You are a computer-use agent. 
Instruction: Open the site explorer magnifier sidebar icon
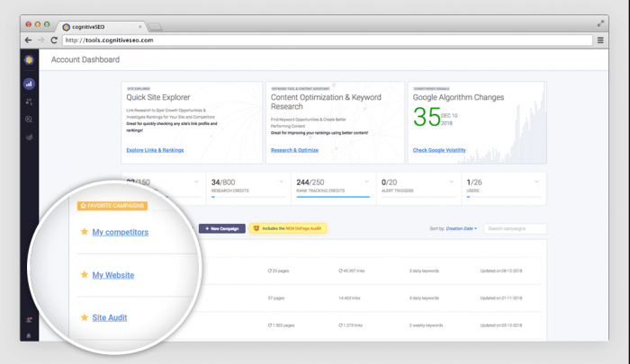[29, 120]
